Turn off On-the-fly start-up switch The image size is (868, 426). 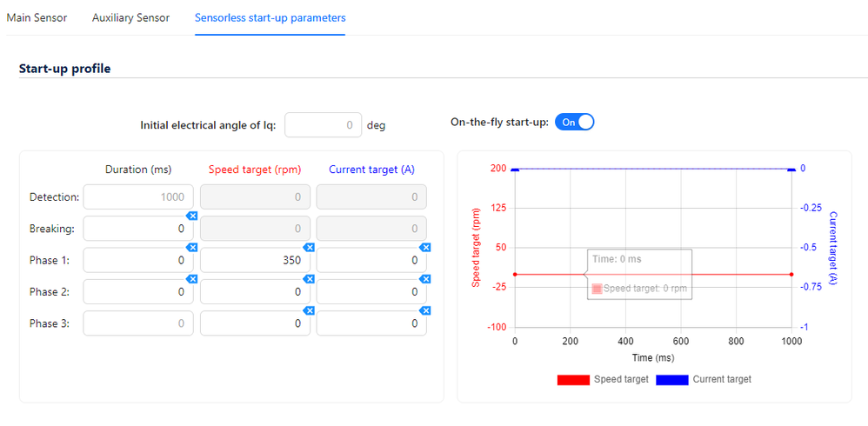point(574,123)
